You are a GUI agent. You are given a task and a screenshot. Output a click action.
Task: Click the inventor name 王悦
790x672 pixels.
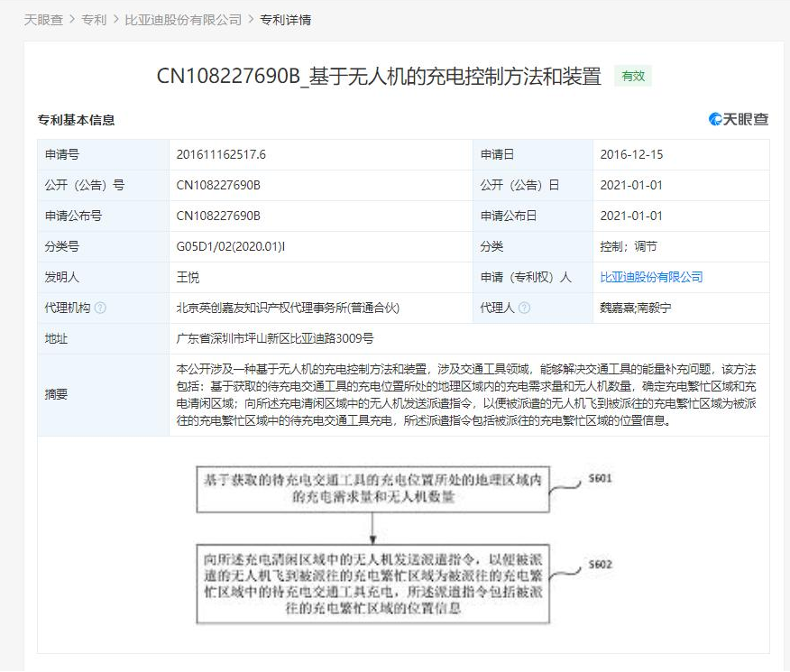coord(188,277)
